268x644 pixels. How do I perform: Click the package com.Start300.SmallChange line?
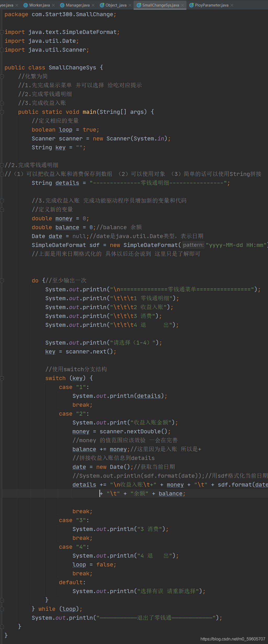pyautogui.click(x=60, y=14)
